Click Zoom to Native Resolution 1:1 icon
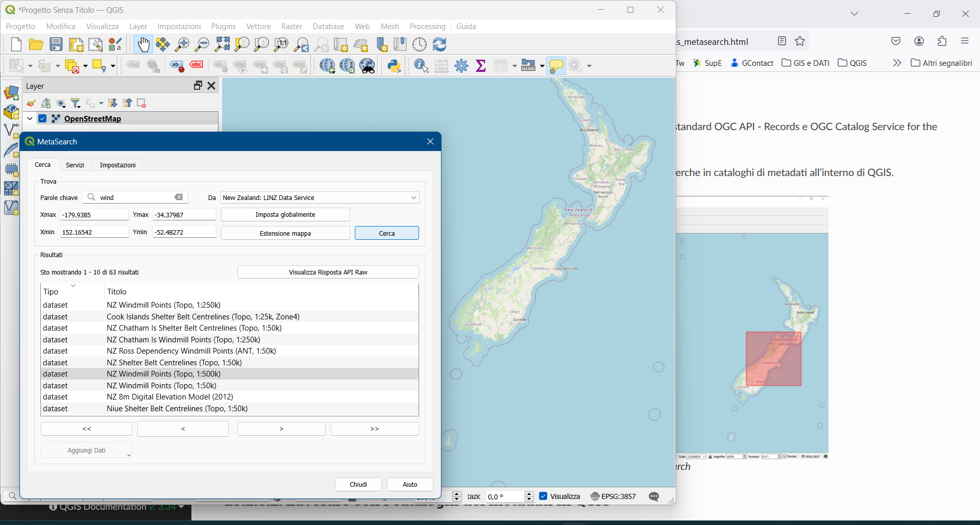This screenshot has height=525, width=980. [281, 45]
